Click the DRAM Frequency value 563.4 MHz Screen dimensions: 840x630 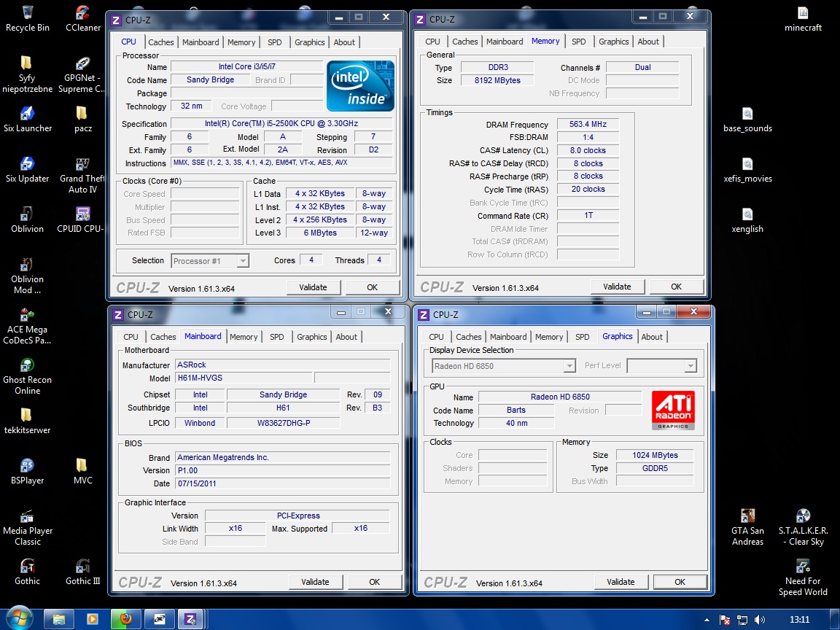[x=588, y=124]
